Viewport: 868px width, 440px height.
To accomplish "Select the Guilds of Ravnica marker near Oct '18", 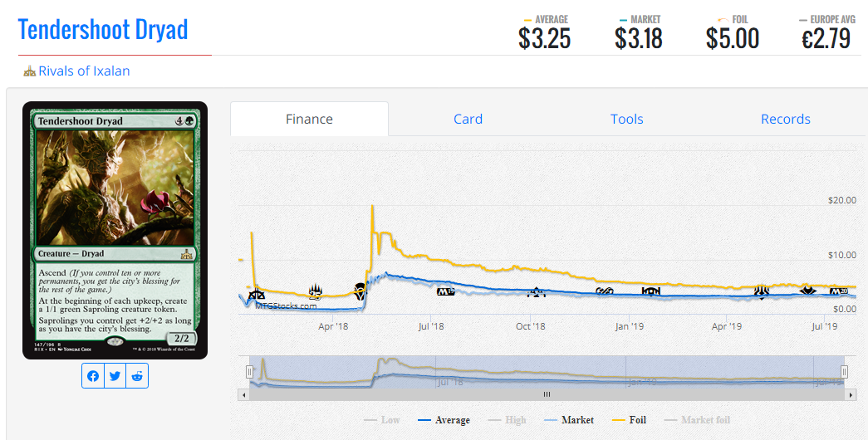I will 535,291.
